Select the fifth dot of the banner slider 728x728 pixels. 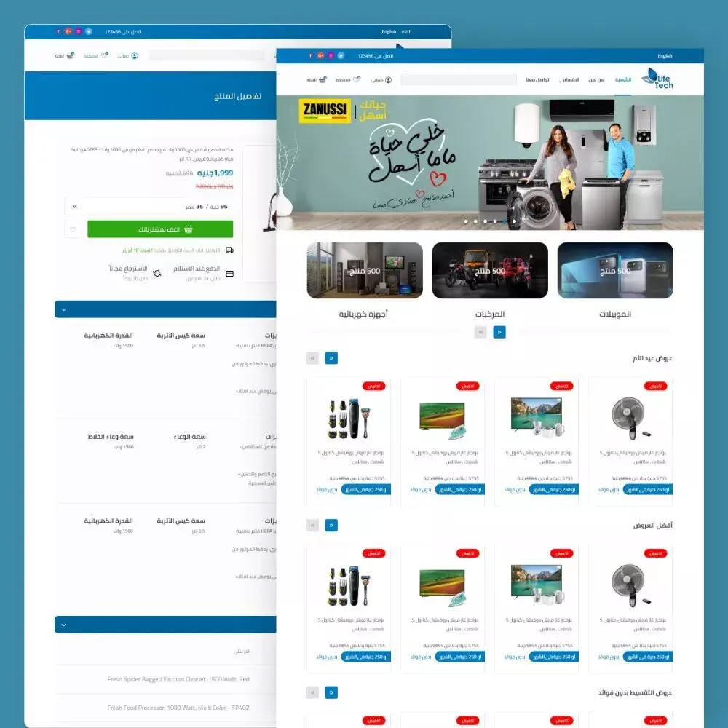(505, 221)
